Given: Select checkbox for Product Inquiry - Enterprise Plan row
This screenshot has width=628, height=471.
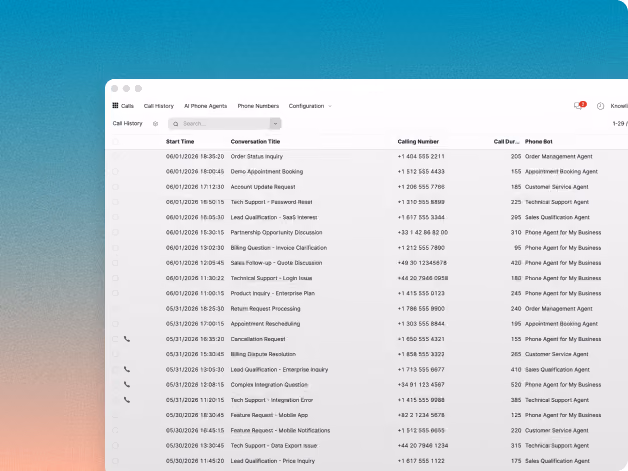Looking at the screenshot, I should 115,293.
